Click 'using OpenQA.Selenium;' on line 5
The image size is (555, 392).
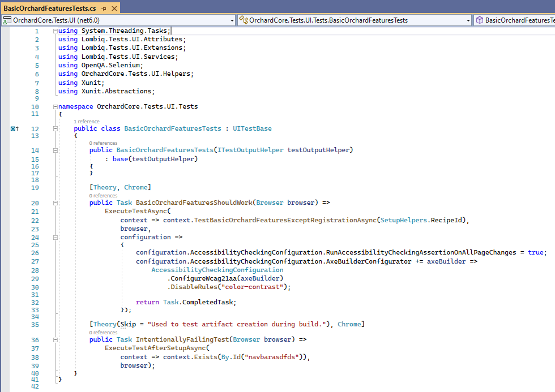[x=101, y=65]
